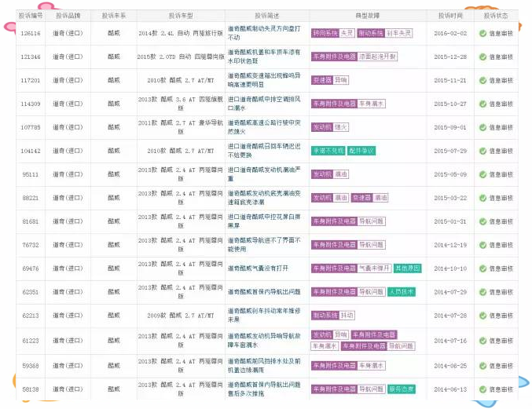Click the 投诉状态 column header
Viewport: 532px width, 409px height.
click(496, 16)
